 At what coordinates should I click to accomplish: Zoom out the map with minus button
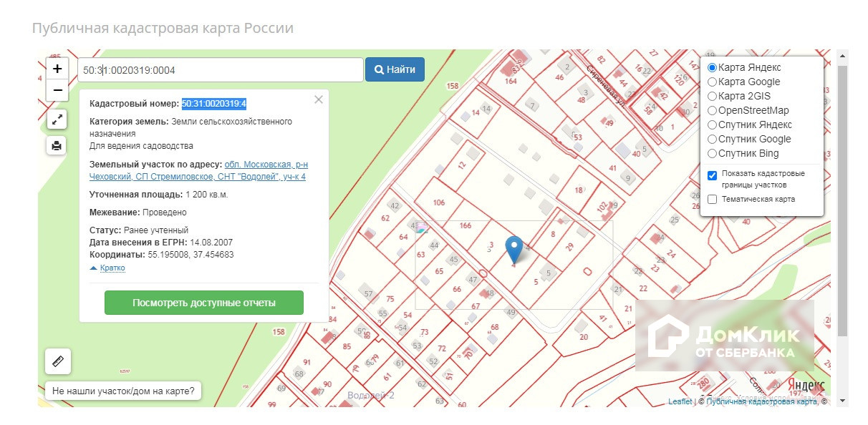pos(57,90)
